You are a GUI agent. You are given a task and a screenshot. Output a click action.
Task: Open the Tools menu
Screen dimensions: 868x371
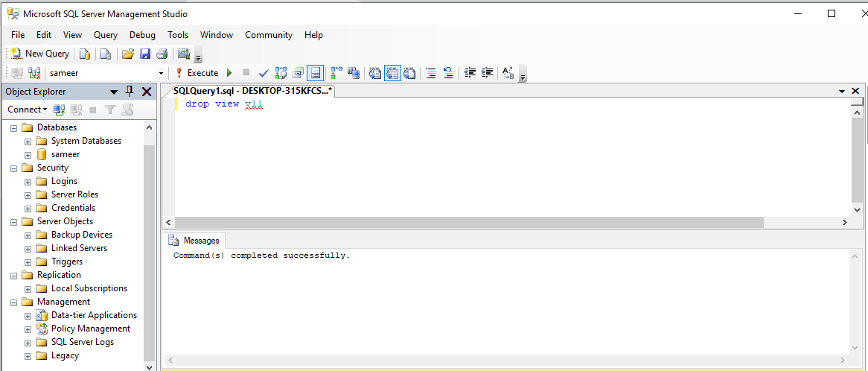(x=178, y=35)
